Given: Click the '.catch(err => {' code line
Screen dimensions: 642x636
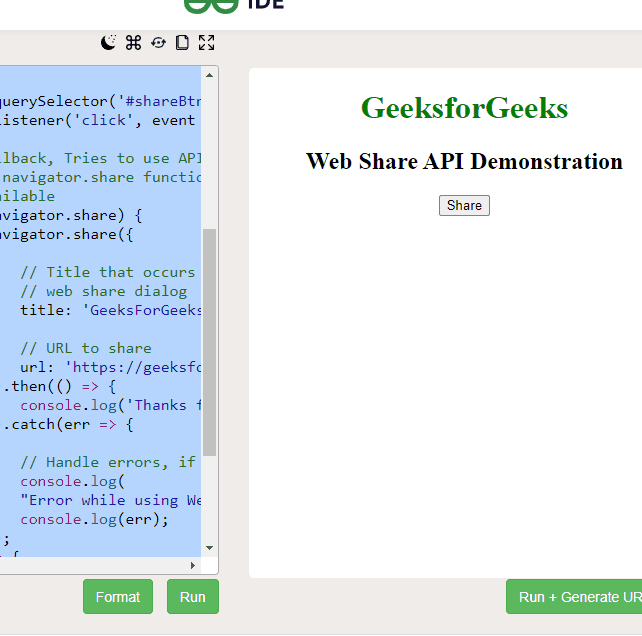Looking at the screenshot, I should pyautogui.click(x=67, y=424).
